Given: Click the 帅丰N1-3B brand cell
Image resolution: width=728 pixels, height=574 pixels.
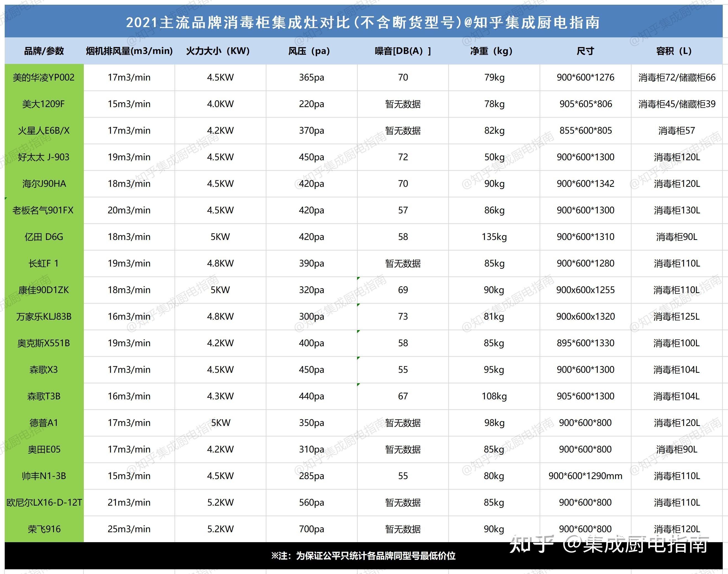Looking at the screenshot, I should pos(44,475).
